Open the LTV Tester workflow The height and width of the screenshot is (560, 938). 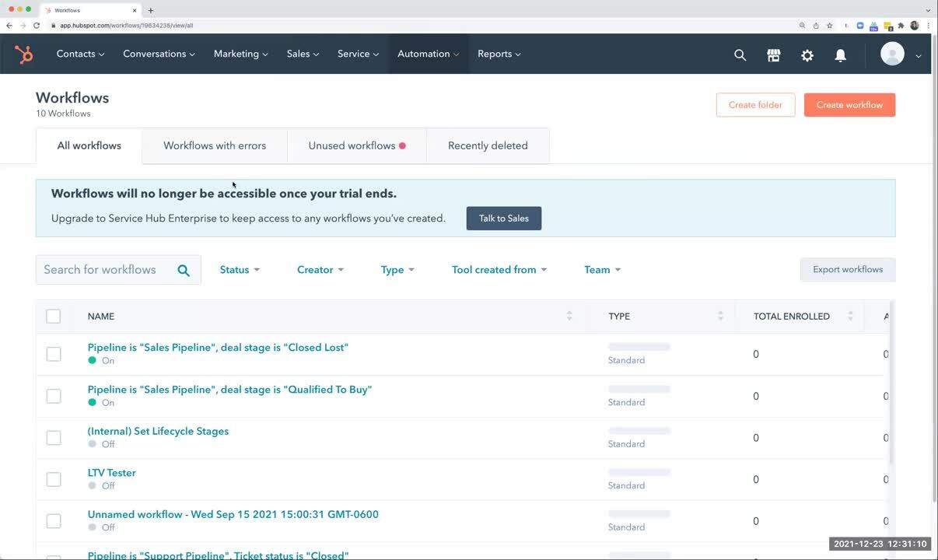click(x=111, y=473)
